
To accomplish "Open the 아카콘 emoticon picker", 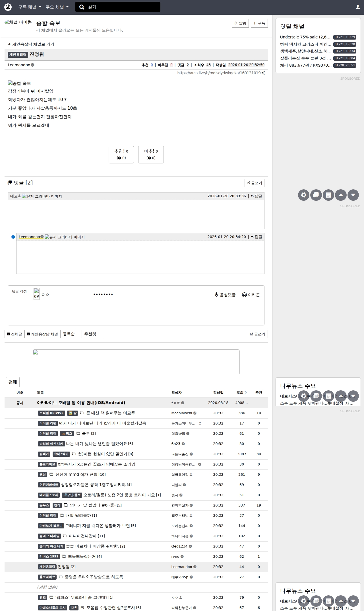I will point(251,295).
